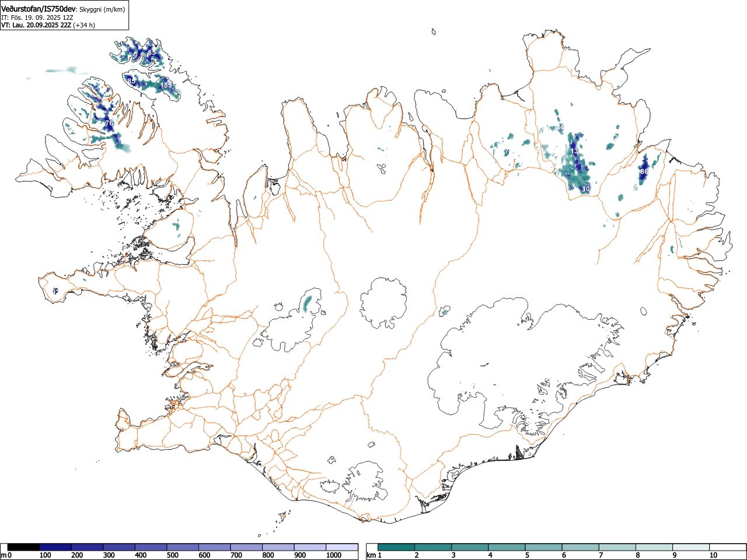Click the 600–700 m legend swatch
Image resolution: width=747 pixels, height=560 pixels.
tap(215, 547)
